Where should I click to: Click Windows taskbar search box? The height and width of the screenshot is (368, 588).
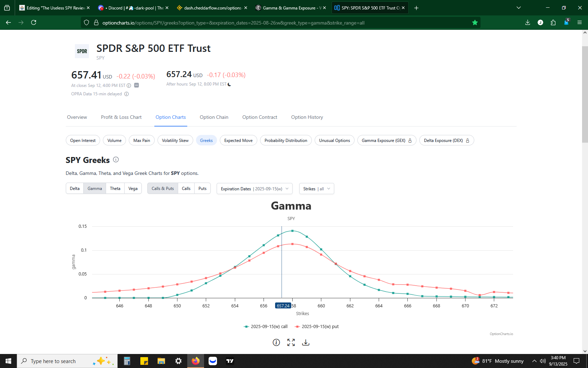(x=67, y=361)
